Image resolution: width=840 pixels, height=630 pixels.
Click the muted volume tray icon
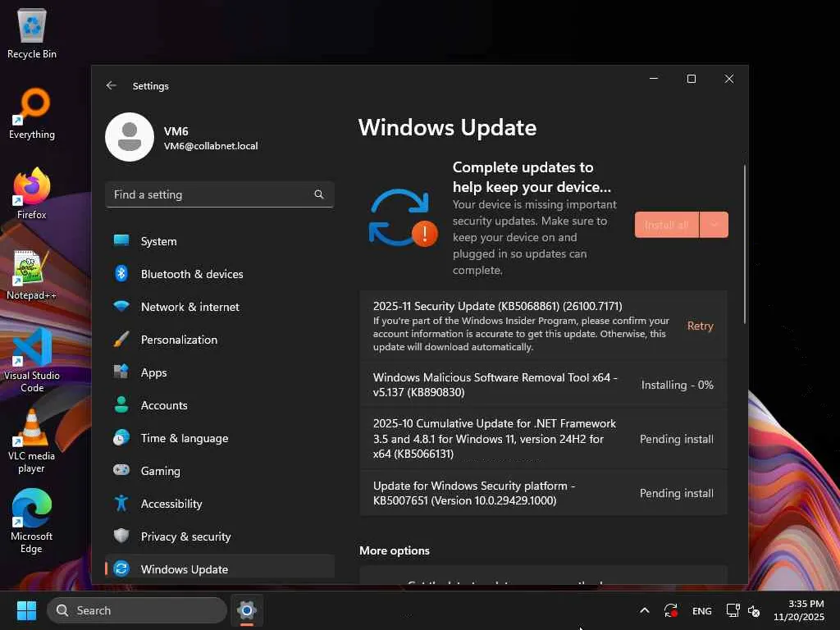click(754, 610)
